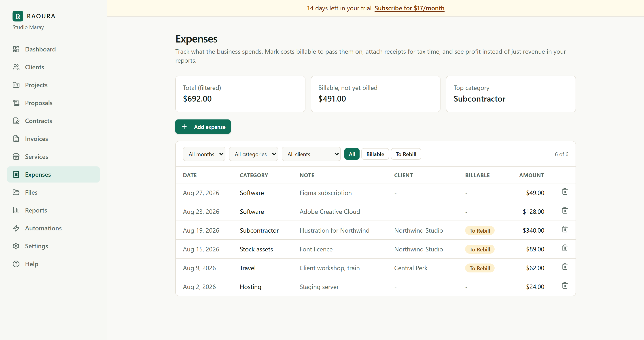Filter expenses by Billable
644x340 pixels.
(x=375, y=154)
